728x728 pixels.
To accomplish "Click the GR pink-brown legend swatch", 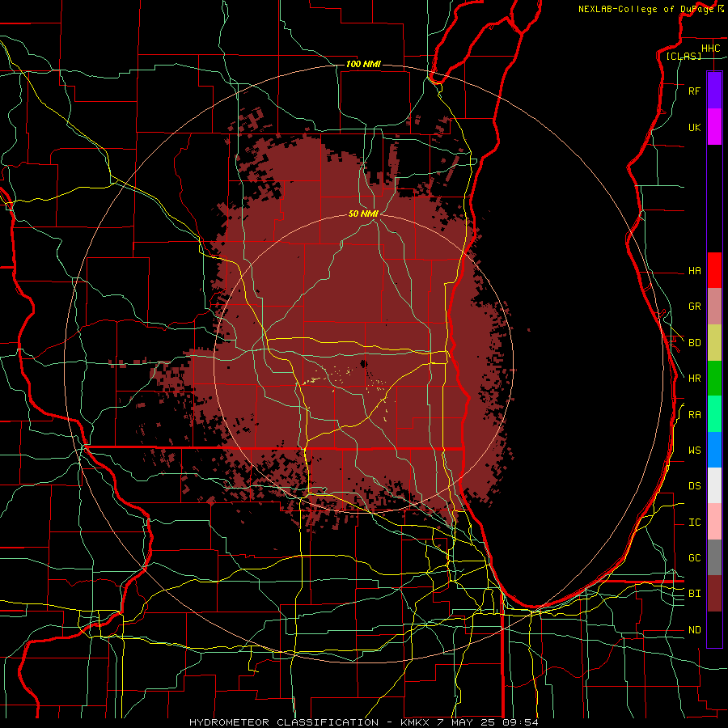I will [x=714, y=307].
